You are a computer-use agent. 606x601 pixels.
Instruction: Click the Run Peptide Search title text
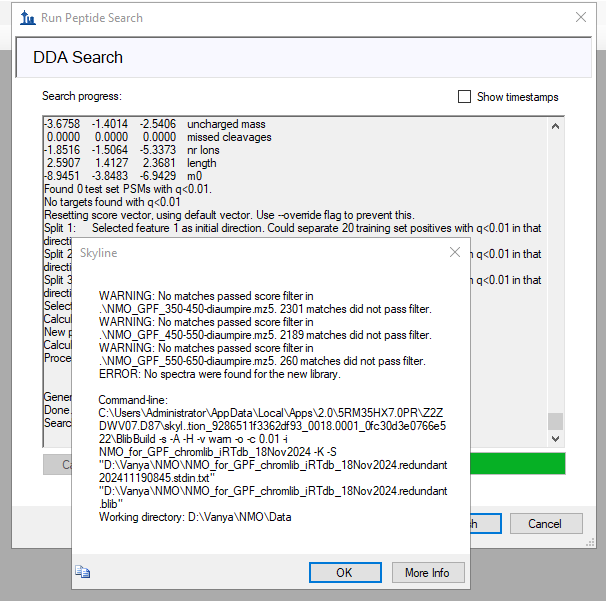[92, 18]
